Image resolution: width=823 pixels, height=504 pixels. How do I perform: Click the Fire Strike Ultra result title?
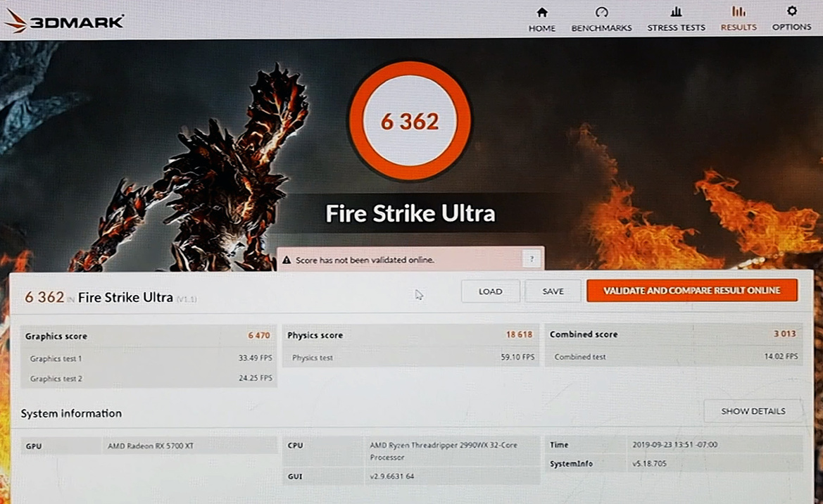125,297
